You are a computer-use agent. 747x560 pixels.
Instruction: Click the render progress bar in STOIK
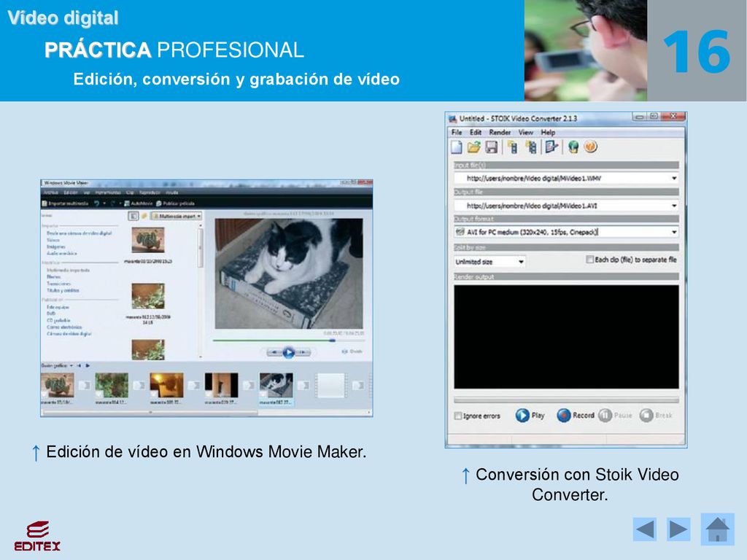[x=566, y=400]
